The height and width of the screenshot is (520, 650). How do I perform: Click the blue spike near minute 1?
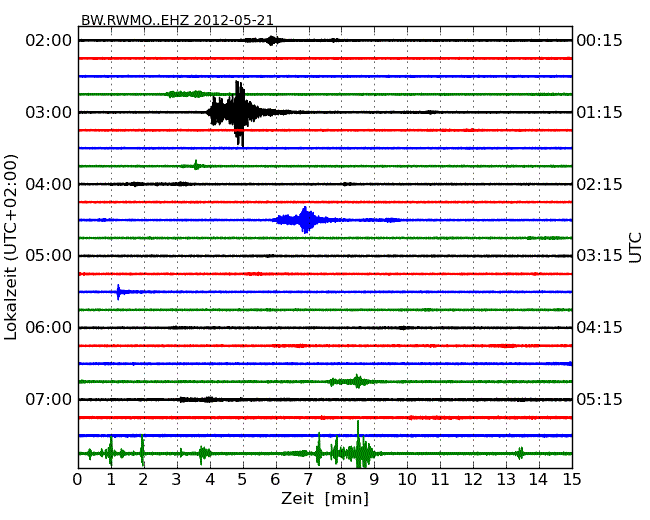119,292
